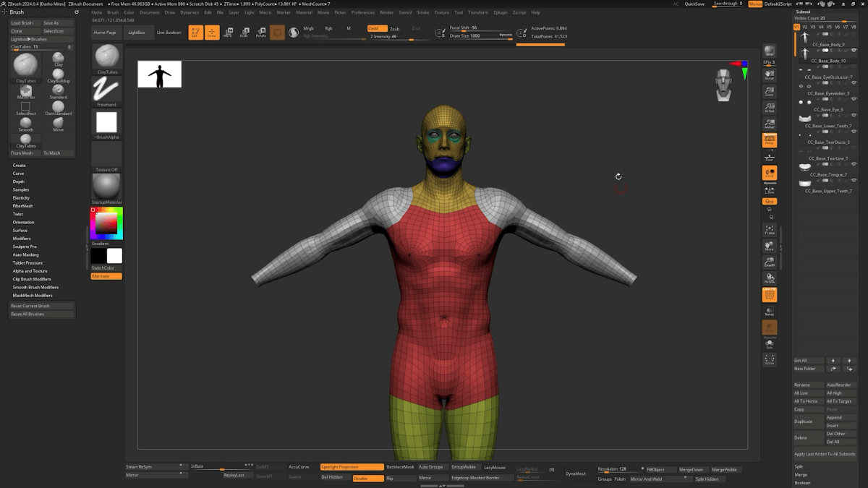The width and height of the screenshot is (868, 488).
Task: Select the Move brush in Brush palette
Action: click(58, 124)
